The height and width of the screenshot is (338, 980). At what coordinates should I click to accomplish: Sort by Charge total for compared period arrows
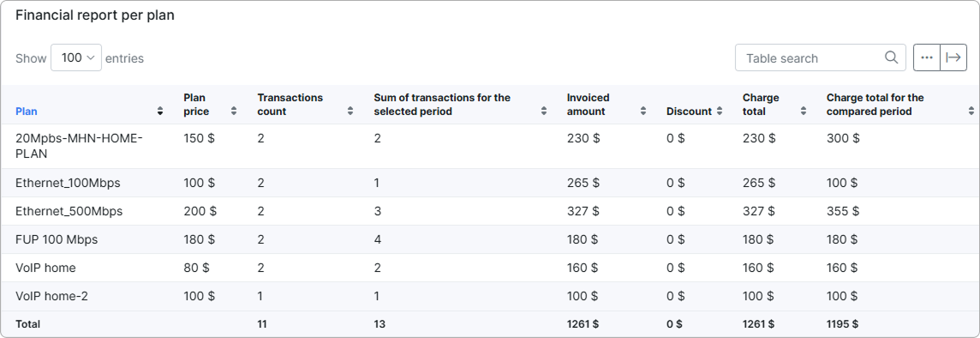[971, 112]
